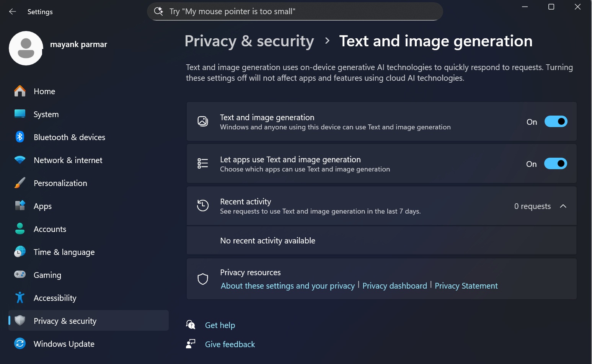Screen dimensions: 592x364
Task: Select the Personalization paintbrush icon
Action: 20,183
